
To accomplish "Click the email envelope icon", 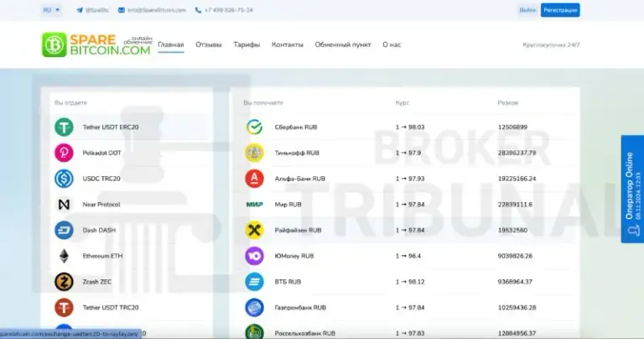I will point(122,10).
